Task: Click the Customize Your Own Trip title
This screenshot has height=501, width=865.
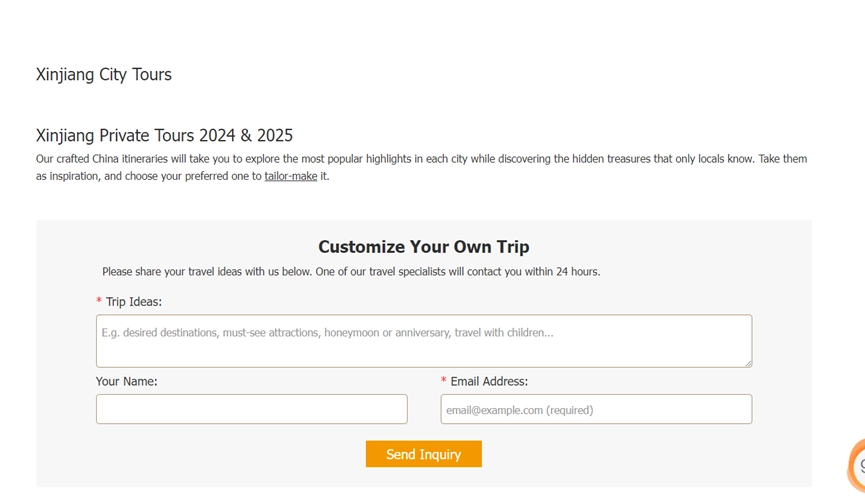Action: [423, 247]
